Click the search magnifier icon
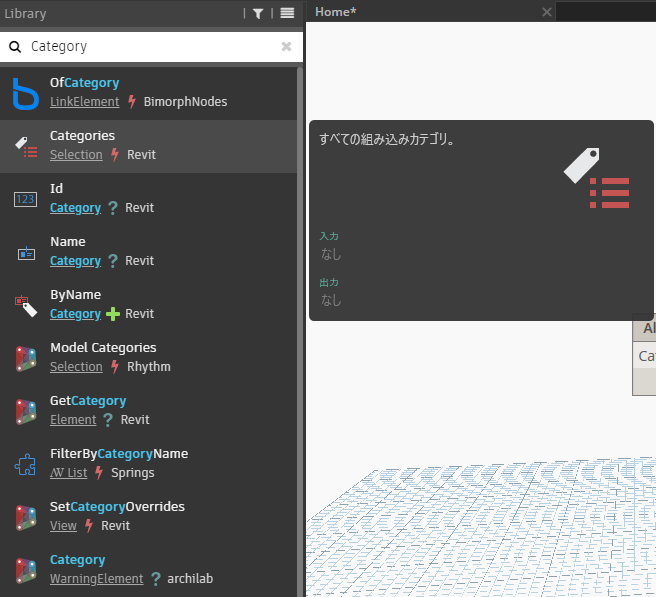The width and height of the screenshot is (656, 597). click(x=15, y=47)
